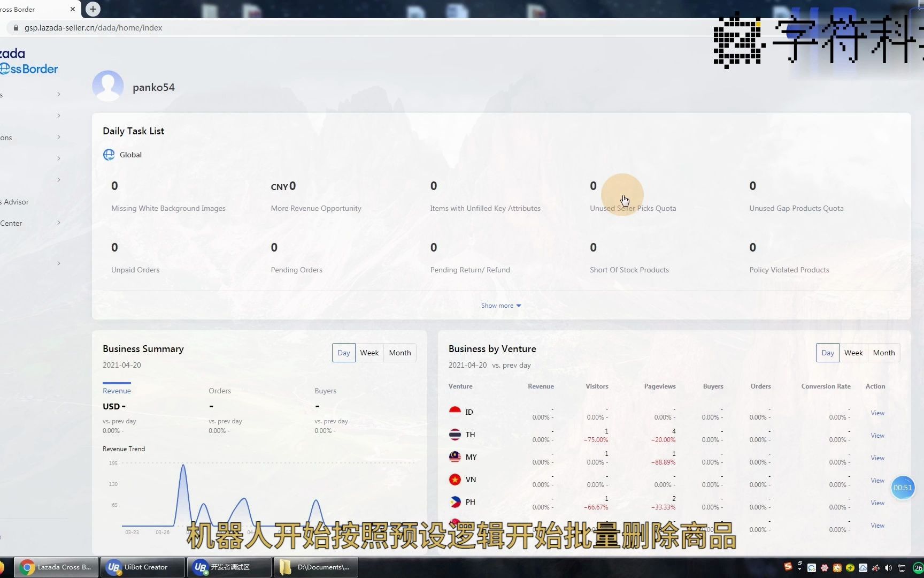Switch Business by Venture to Month view
924x578 pixels.
(883, 352)
